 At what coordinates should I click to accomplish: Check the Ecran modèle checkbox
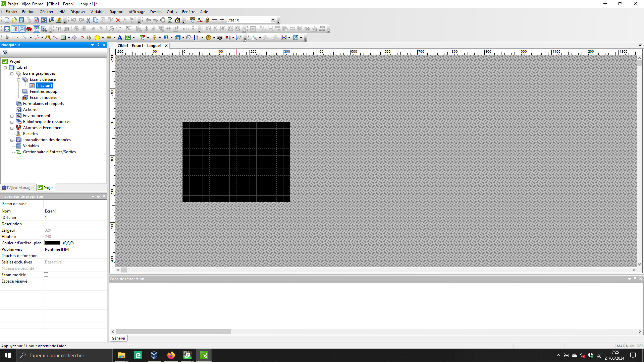46,275
